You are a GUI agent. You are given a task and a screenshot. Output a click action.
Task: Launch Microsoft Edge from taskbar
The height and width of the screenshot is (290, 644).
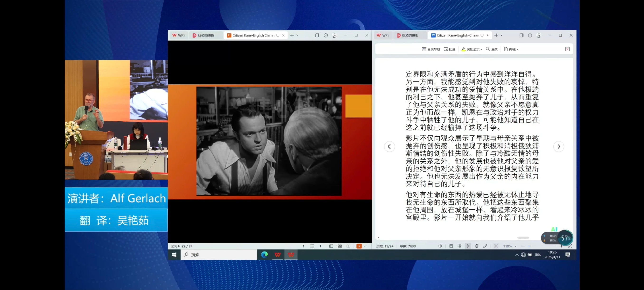(x=264, y=255)
